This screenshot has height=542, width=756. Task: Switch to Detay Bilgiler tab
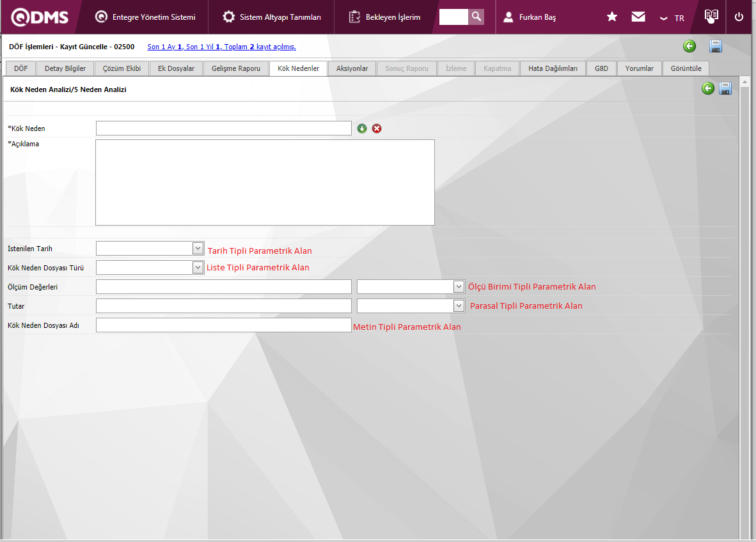tap(65, 68)
